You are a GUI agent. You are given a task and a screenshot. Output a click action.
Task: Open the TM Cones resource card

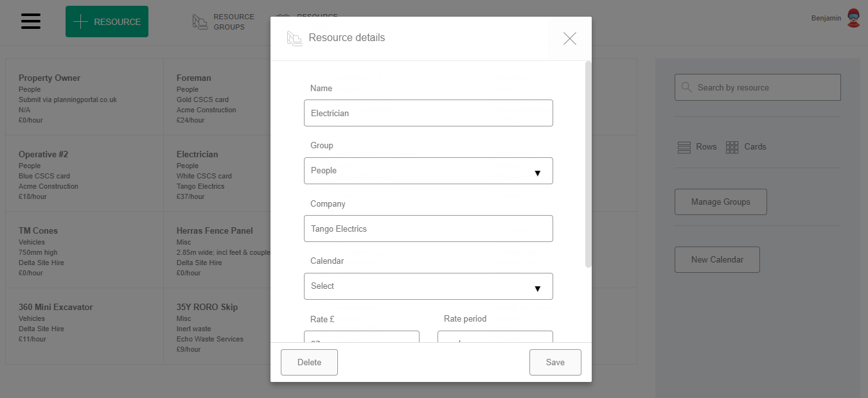coord(84,250)
